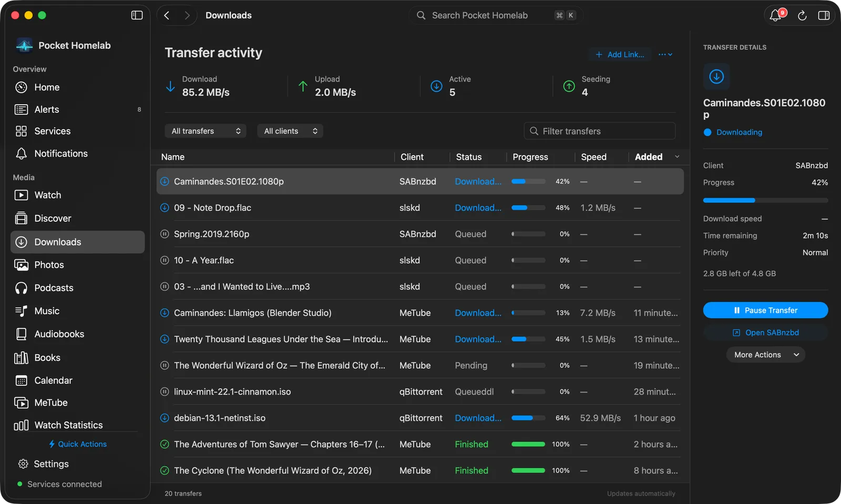Click the Books sidebar icon
841x504 pixels.
click(21, 358)
